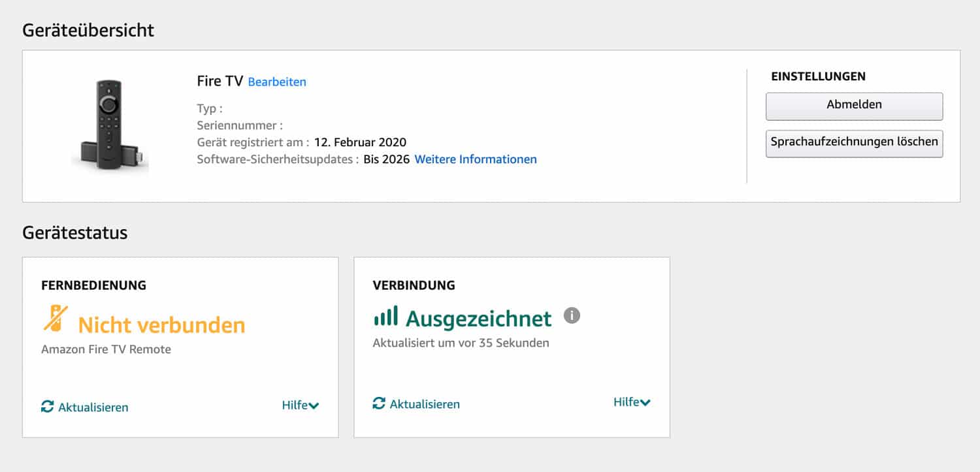The width and height of the screenshot is (980, 472).
Task: Click the EINSTELLUNGEN heading
Action: click(x=818, y=76)
